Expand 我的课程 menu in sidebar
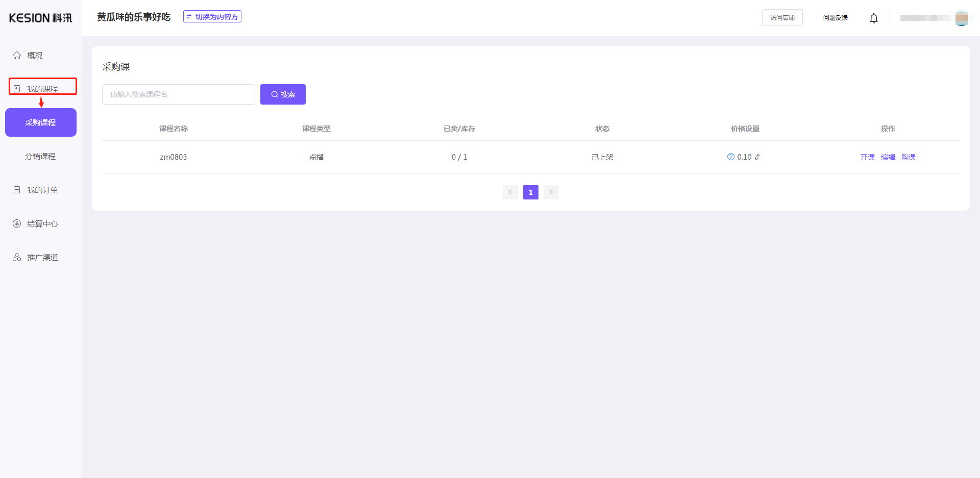The image size is (980, 478). [x=42, y=89]
